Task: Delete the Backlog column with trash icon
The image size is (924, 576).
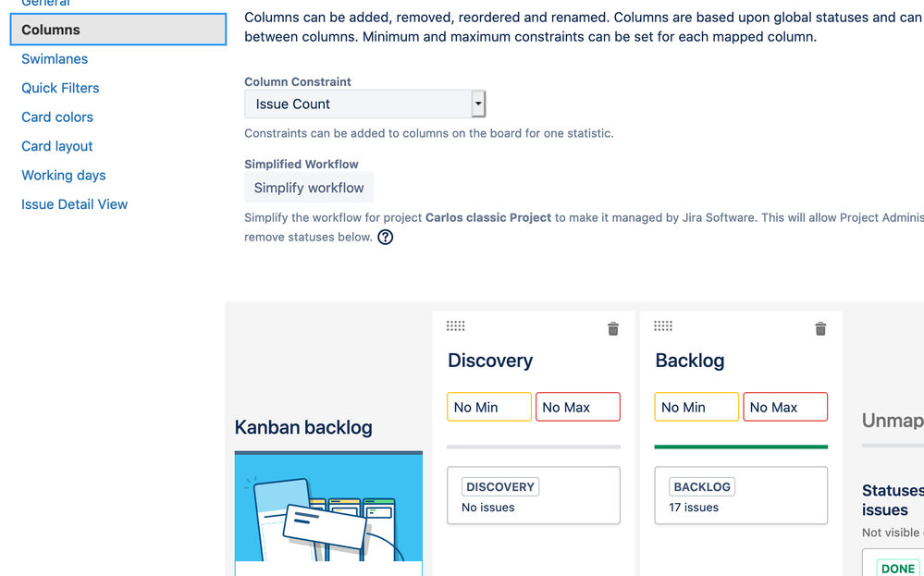Action: 820,328
